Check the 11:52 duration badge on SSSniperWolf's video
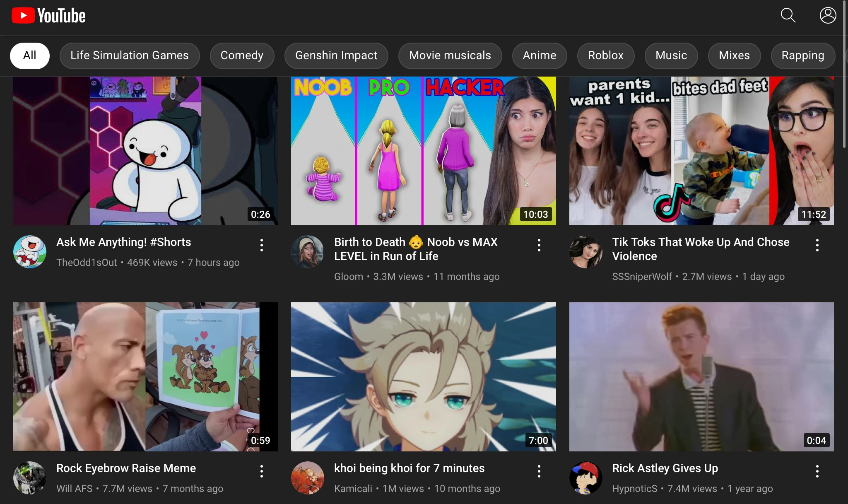 [x=814, y=214]
